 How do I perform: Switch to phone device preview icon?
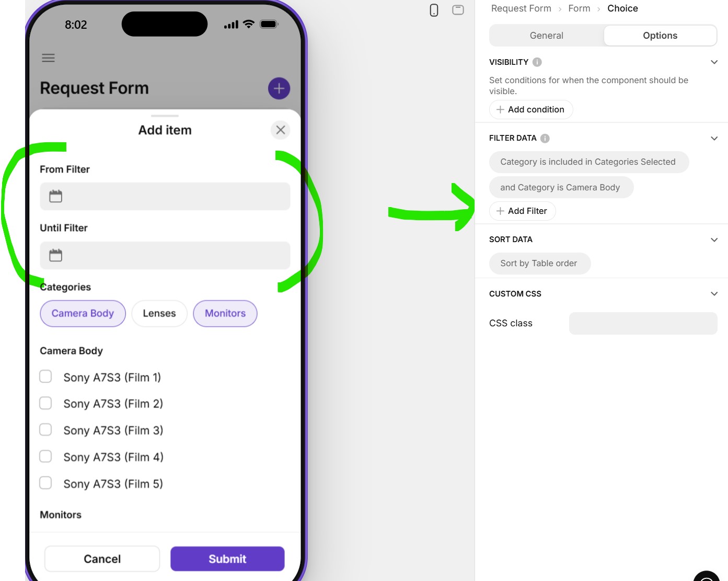(434, 10)
